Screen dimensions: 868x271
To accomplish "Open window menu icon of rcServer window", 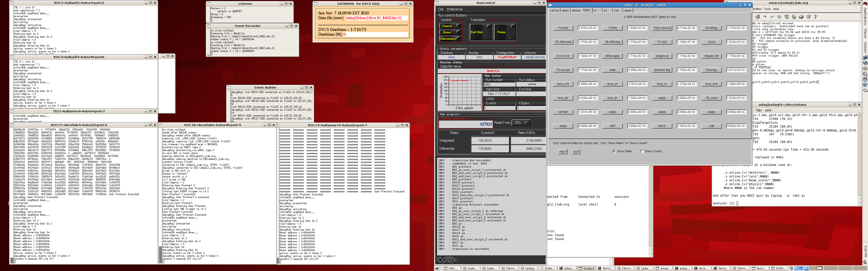I will pyautogui.click(x=209, y=4).
